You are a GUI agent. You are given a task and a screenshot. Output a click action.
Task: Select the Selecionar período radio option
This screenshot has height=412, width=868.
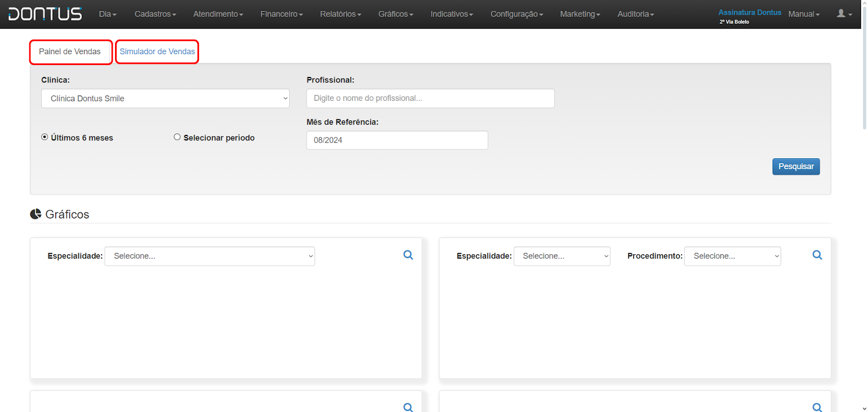[177, 137]
